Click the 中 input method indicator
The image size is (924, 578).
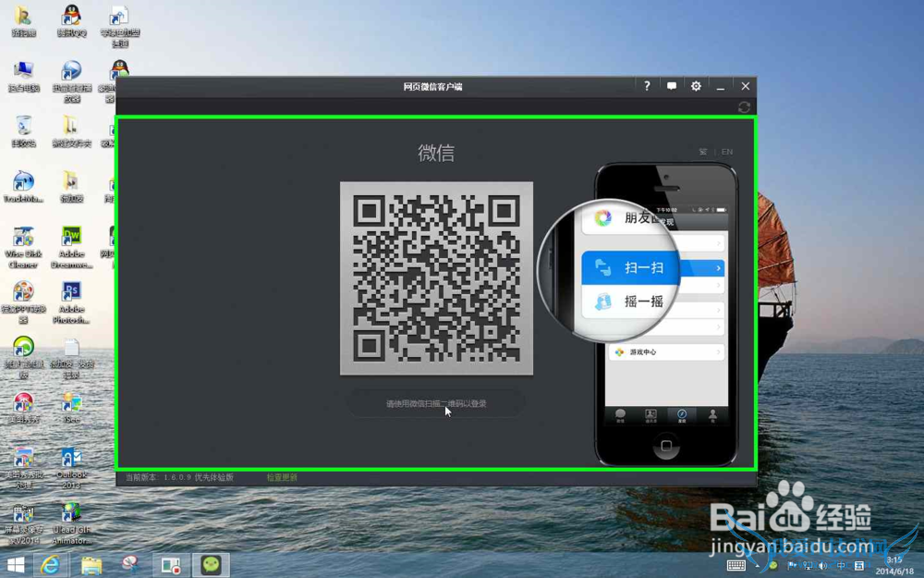point(841,566)
